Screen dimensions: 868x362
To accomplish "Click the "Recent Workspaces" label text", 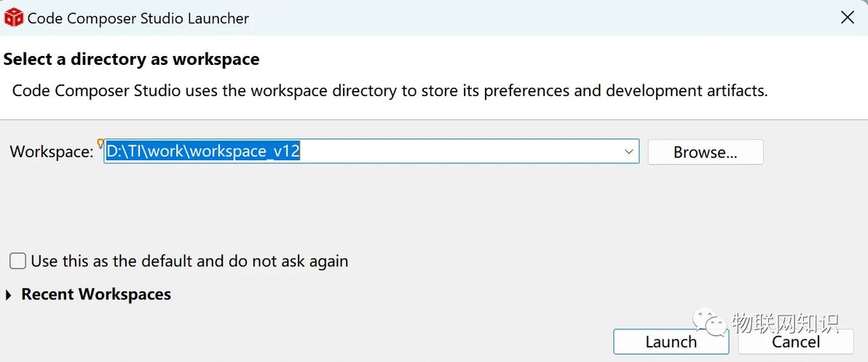I will (x=96, y=294).
